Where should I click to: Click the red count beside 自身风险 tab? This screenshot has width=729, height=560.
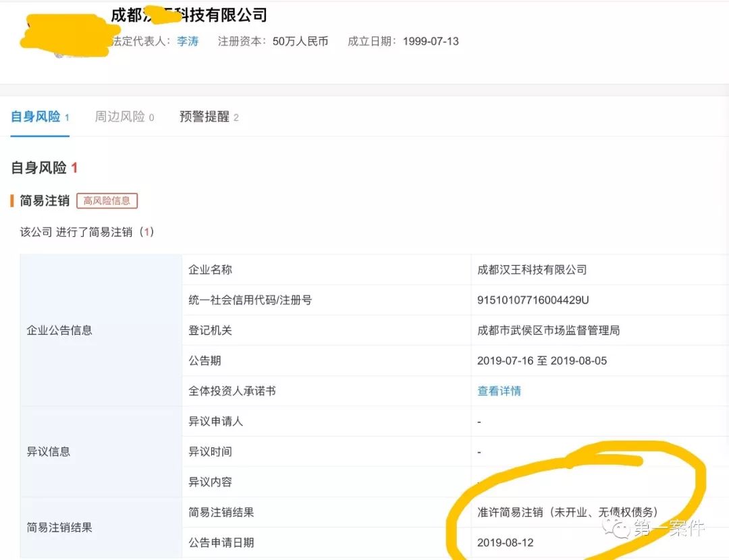click(x=65, y=117)
